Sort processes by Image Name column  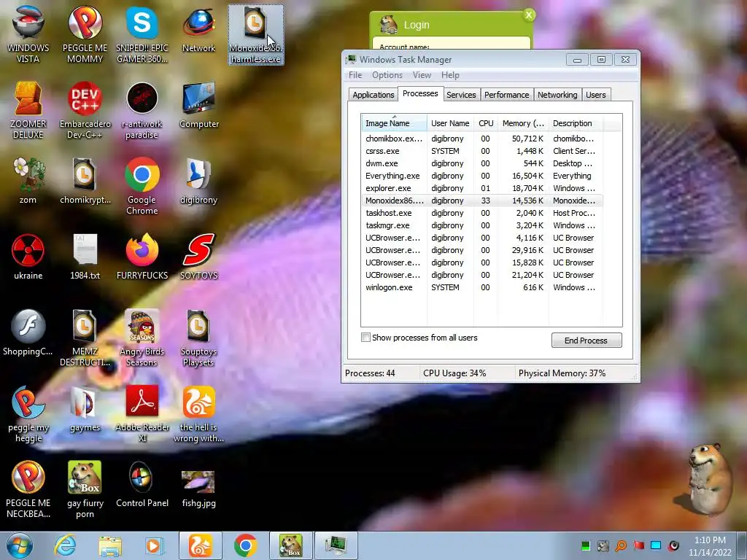click(394, 123)
